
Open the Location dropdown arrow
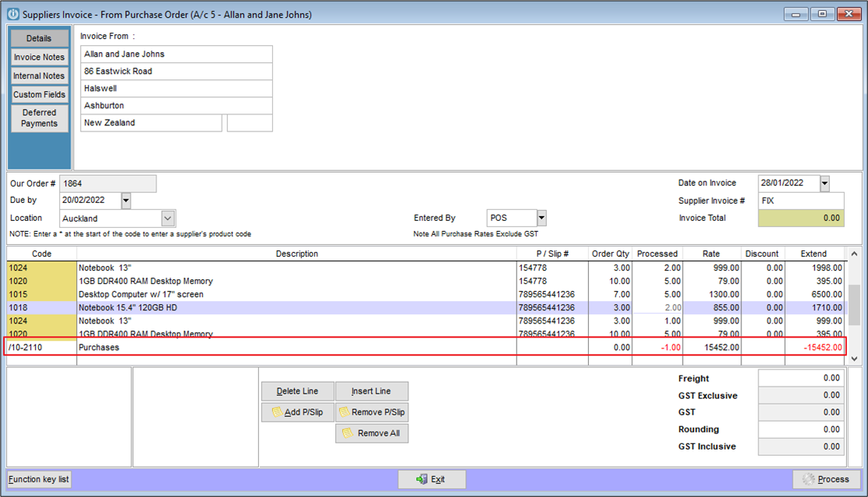point(168,219)
